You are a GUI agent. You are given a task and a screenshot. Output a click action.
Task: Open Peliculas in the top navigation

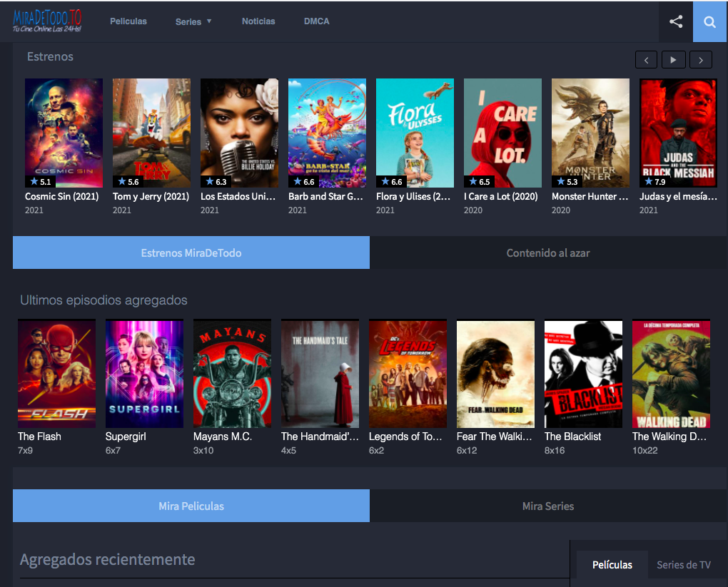coord(128,21)
